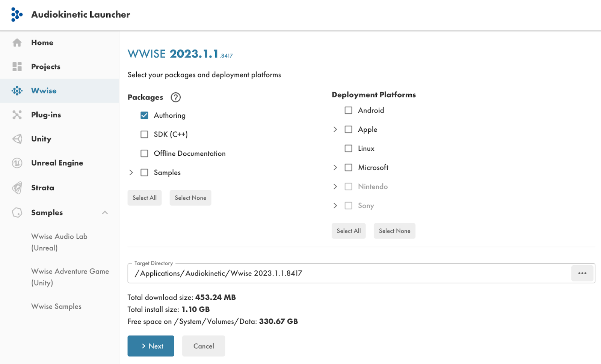Open Plug-ins using its sidebar icon
The image size is (601, 364).
pos(17,114)
